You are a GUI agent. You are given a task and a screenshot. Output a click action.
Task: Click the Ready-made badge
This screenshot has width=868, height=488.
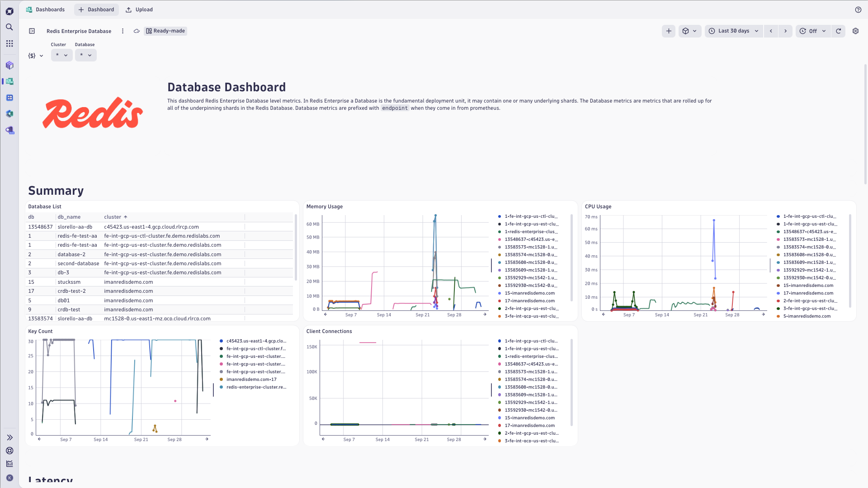tap(165, 31)
